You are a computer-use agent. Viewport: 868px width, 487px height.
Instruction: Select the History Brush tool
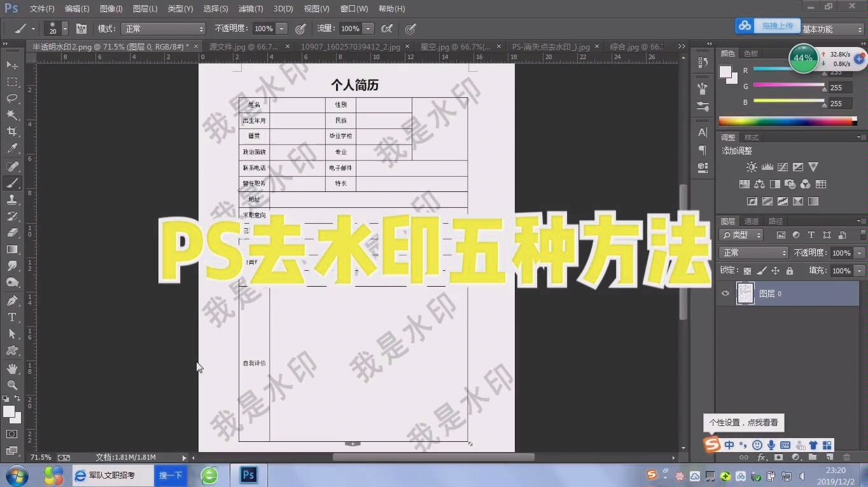click(12, 216)
